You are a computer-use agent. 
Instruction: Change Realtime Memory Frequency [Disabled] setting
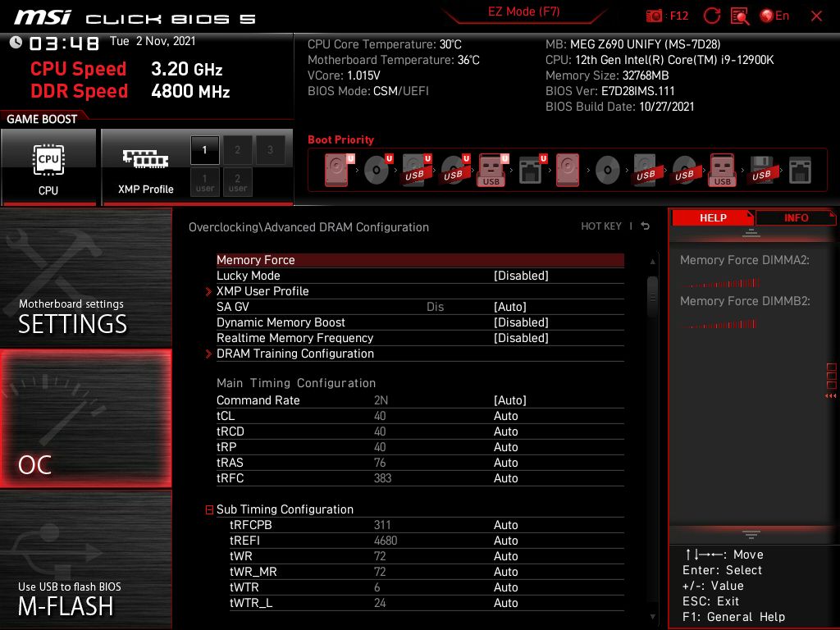[521, 337]
